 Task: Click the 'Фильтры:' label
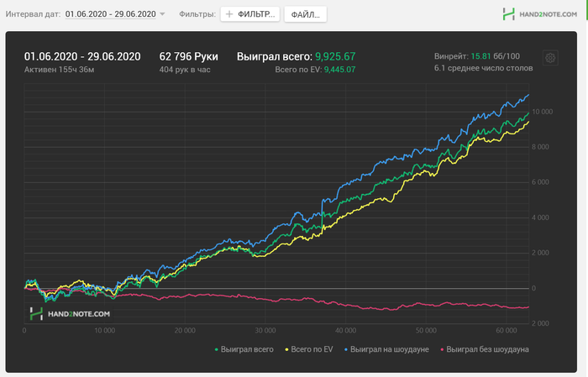pyautogui.click(x=197, y=14)
